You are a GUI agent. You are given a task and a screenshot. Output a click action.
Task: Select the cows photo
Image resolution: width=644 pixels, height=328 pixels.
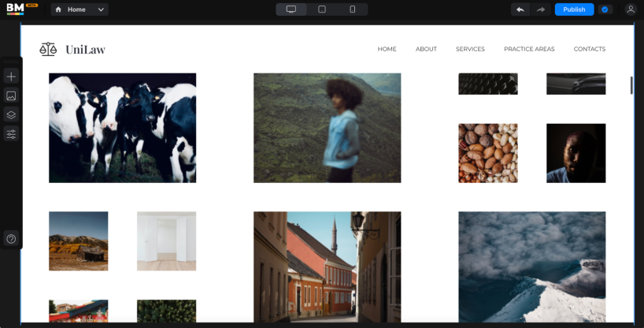click(122, 128)
